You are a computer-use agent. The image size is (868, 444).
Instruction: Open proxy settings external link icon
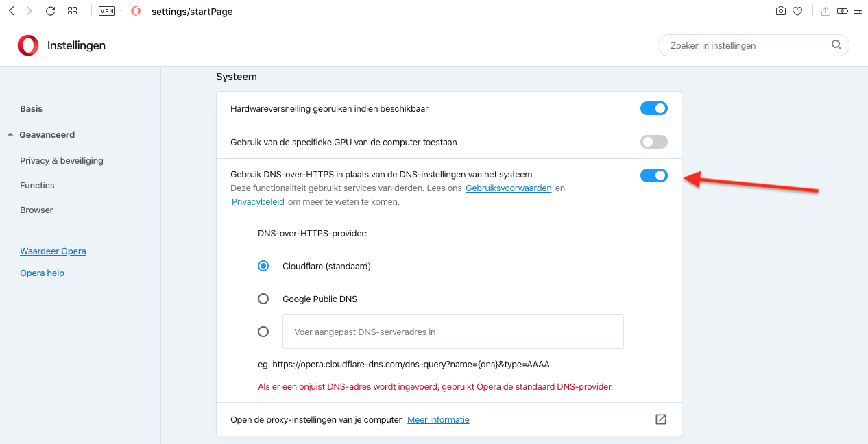661,419
